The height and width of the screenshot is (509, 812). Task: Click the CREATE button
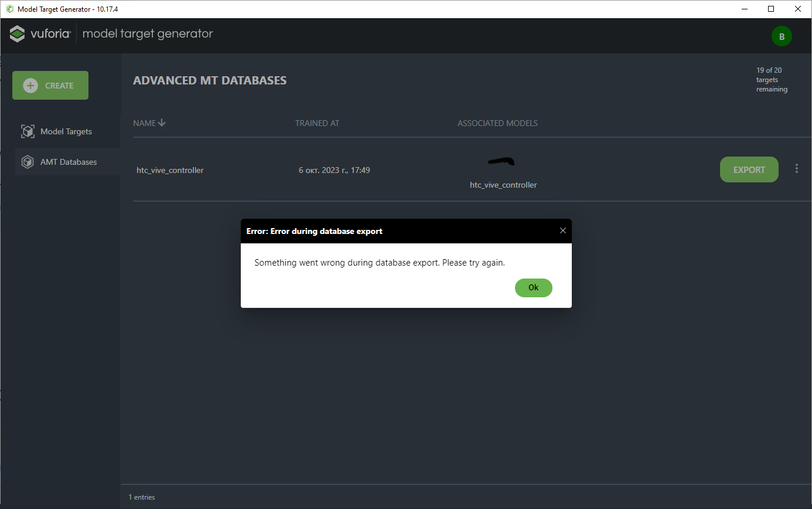tap(50, 85)
